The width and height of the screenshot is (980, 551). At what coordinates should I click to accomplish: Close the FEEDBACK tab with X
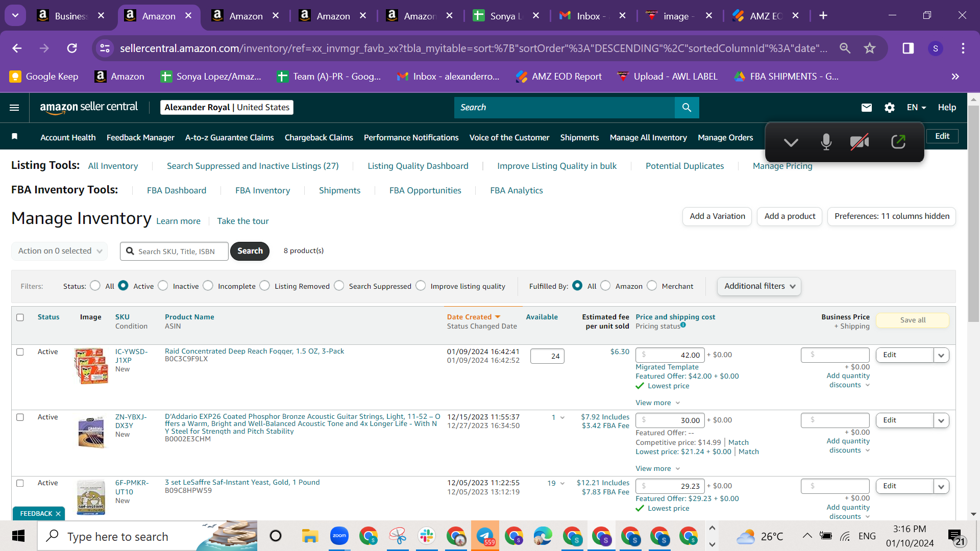(x=58, y=514)
